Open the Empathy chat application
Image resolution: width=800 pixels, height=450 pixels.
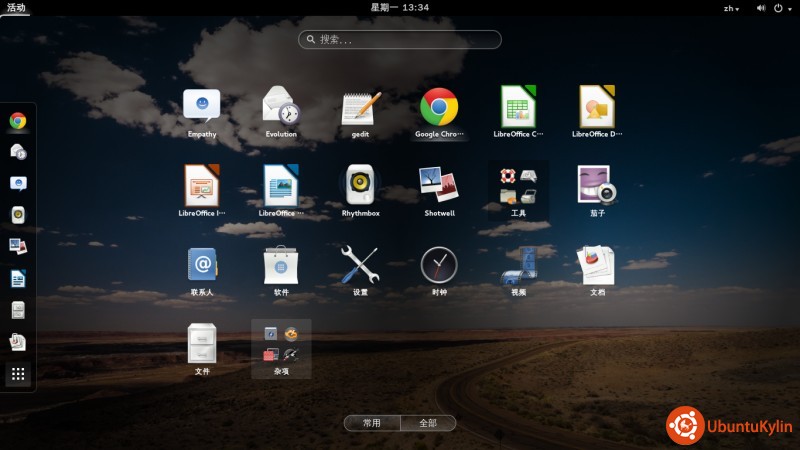(x=201, y=107)
